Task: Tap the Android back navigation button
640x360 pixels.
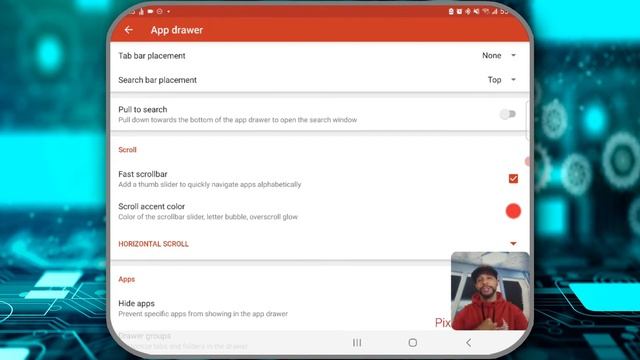Action: point(469,343)
